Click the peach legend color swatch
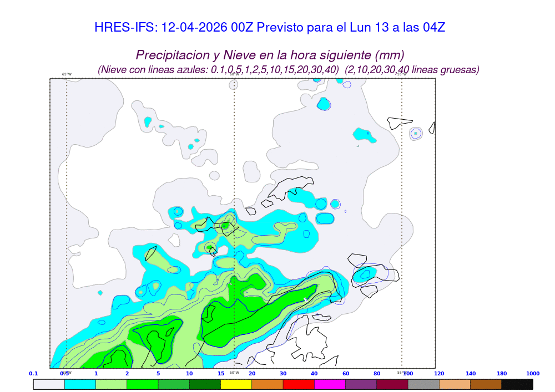The image size is (555, 392). (x=455, y=384)
